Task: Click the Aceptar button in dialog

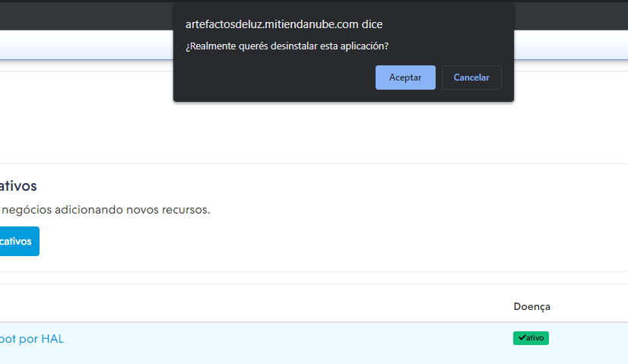Action: [404, 78]
